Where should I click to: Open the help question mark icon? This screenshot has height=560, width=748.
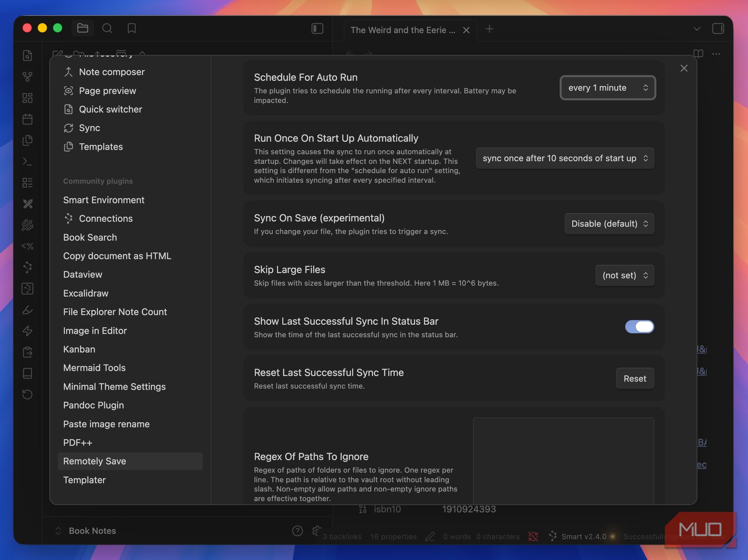tap(297, 531)
